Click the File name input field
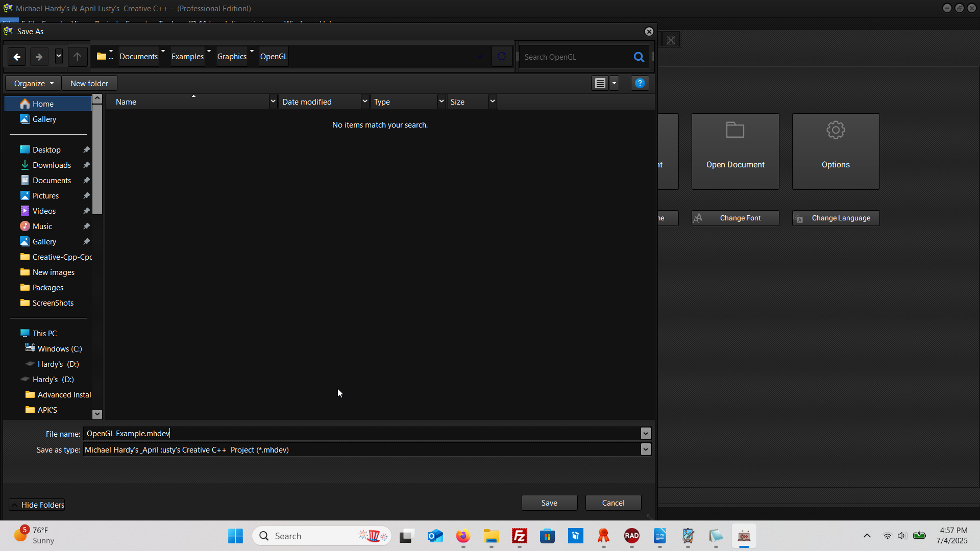This screenshot has height=551, width=980. (x=361, y=433)
